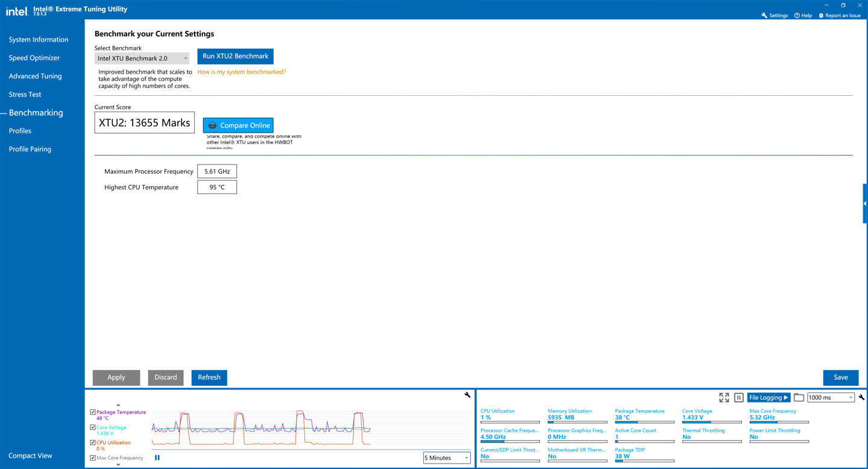Expand the right-edge side panel arrow
This screenshot has height=469, width=868.
[865, 204]
